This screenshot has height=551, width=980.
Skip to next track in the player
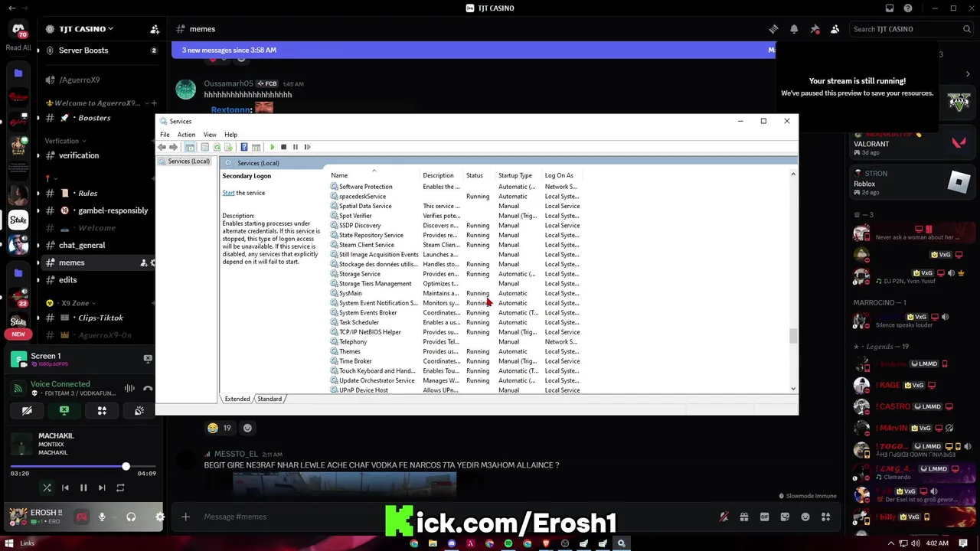pyautogui.click(x=102, y=487)
